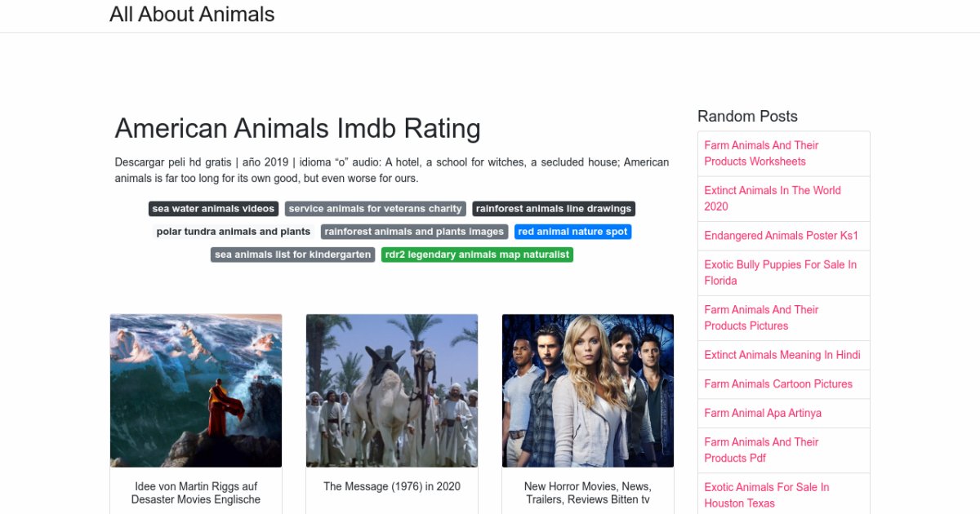Click the blue 'red animal nature spot' tag
This screenshot has width=980, height=514.
coord(572,232)
